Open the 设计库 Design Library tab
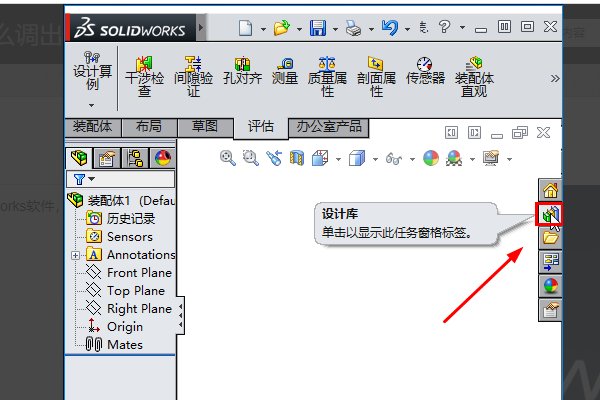Image resolution: width=600 pixels, height=400 pixels. click(x=550, y=214)
